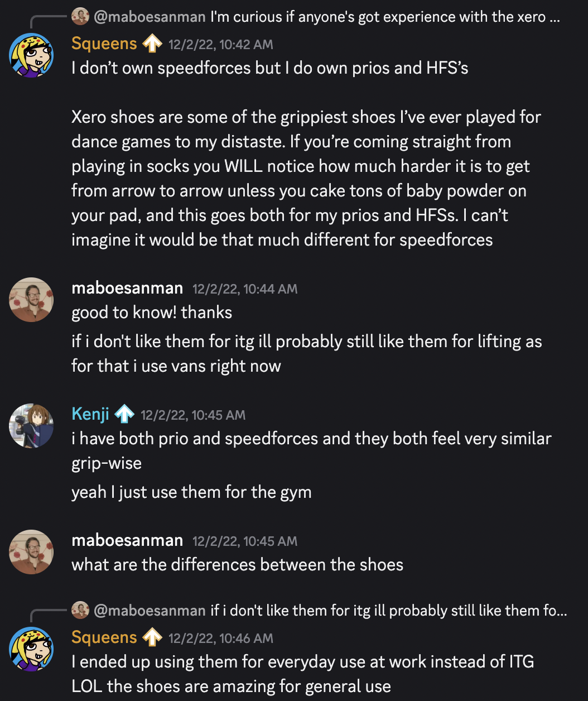Click the Squeens username on the 10:42 AM message
The width and height of the screenshot is (588, 701).
click(104, 44)
